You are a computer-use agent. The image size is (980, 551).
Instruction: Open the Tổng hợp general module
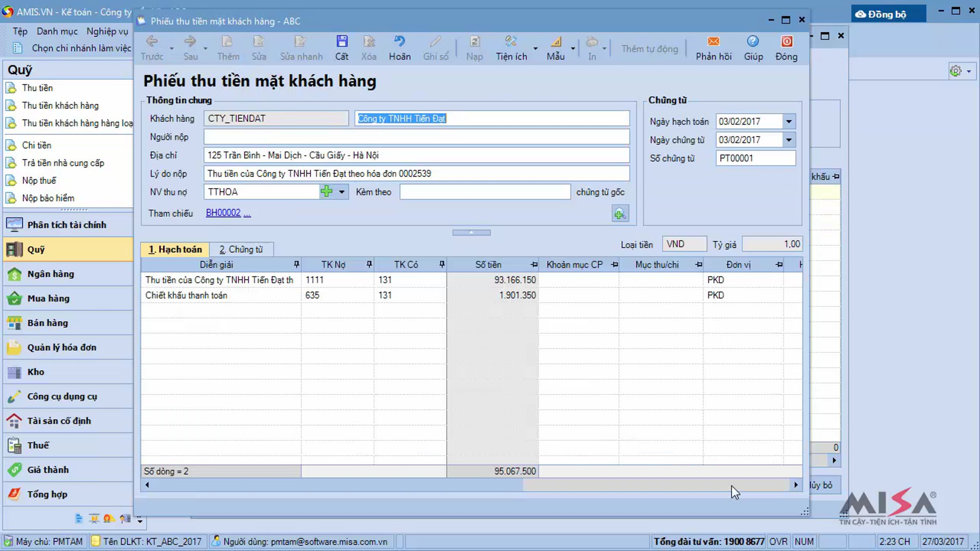pyautogui.click(x=68, y=494)
